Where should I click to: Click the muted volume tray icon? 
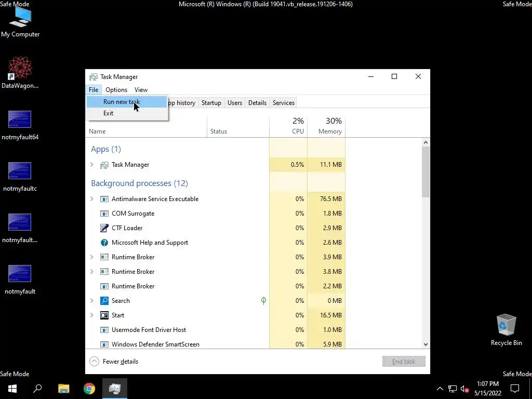click(x=465, y=389)
